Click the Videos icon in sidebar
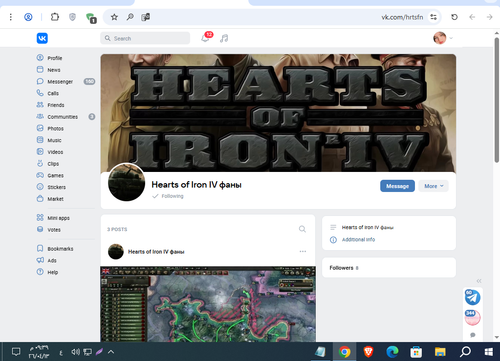Screen dimensions: 500x361 pos(40,152)
